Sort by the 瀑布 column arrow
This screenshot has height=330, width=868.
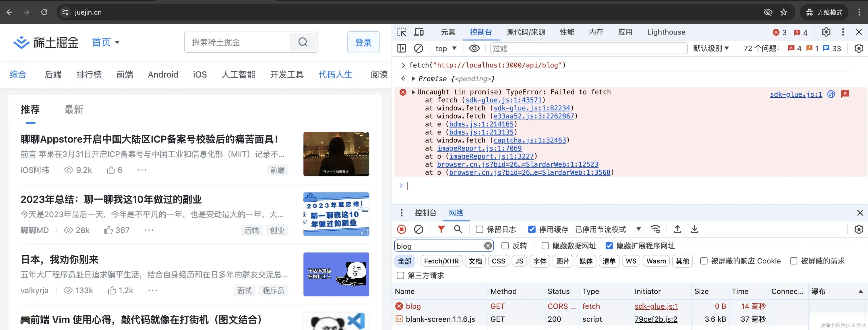860,291
